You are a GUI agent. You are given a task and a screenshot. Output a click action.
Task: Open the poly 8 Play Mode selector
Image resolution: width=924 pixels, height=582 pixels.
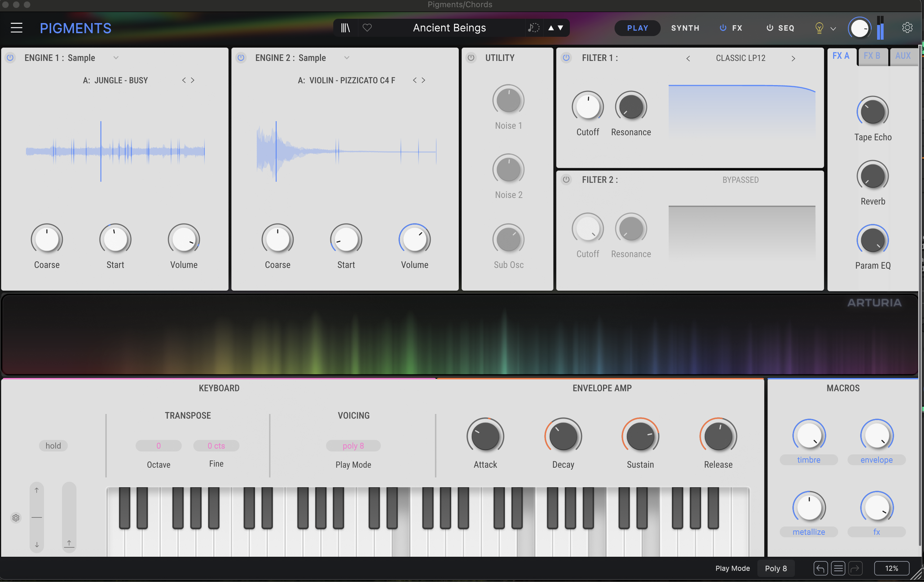pos(353,445)
